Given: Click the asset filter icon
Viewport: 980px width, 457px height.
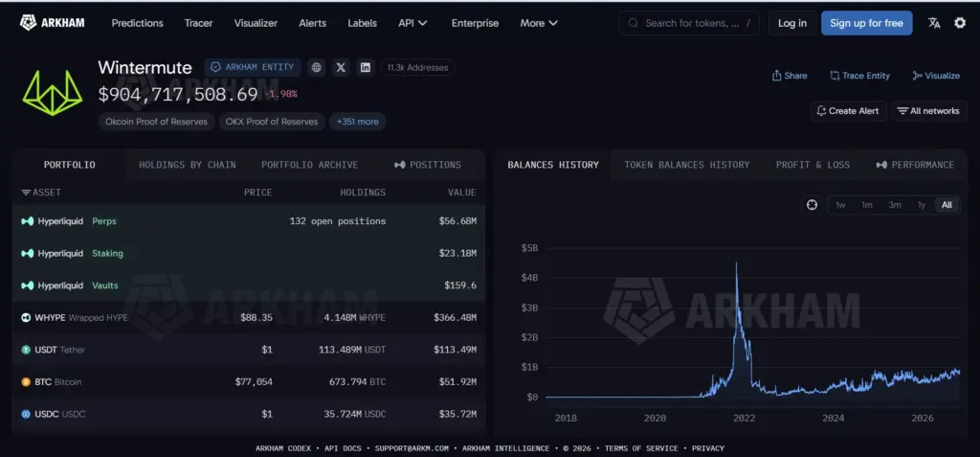Looking at the screenshot, I should click(x=26, y=193).
